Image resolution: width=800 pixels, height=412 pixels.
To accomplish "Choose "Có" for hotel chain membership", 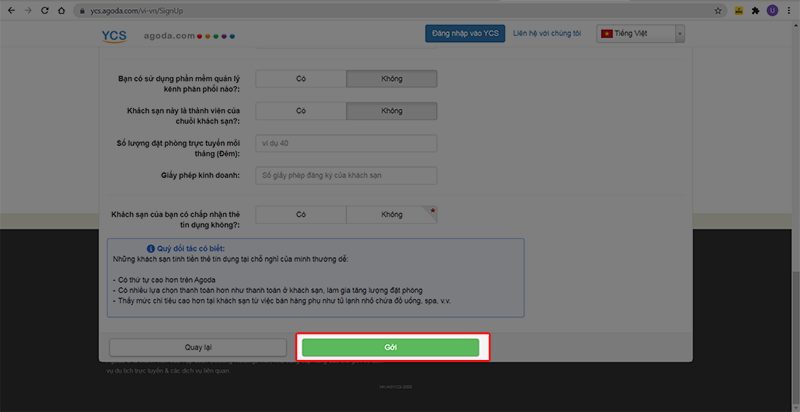I will tap(301, 111).
